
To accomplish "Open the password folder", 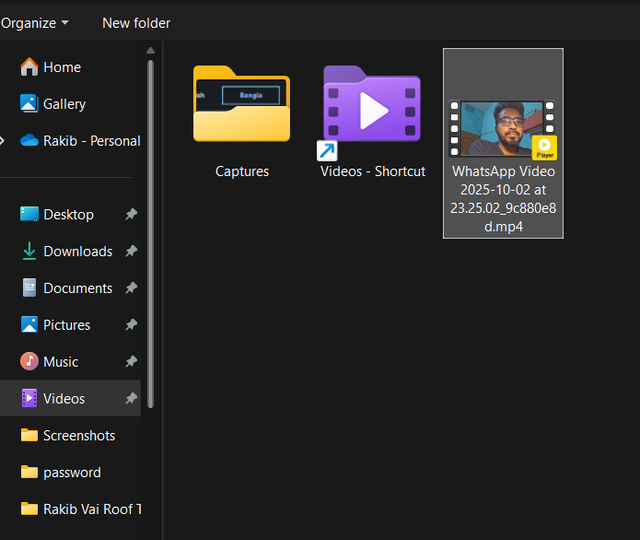I will [x=71, y=472].
